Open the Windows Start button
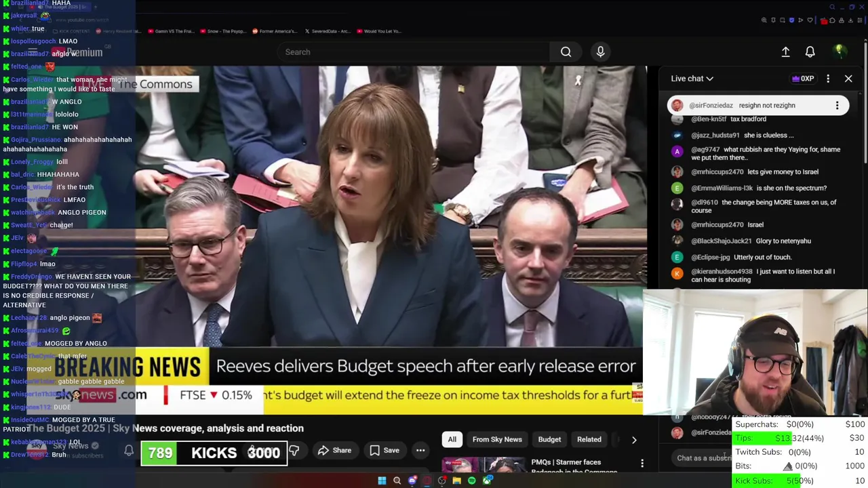This screenshot has width=868, height=488. [382, 481]
